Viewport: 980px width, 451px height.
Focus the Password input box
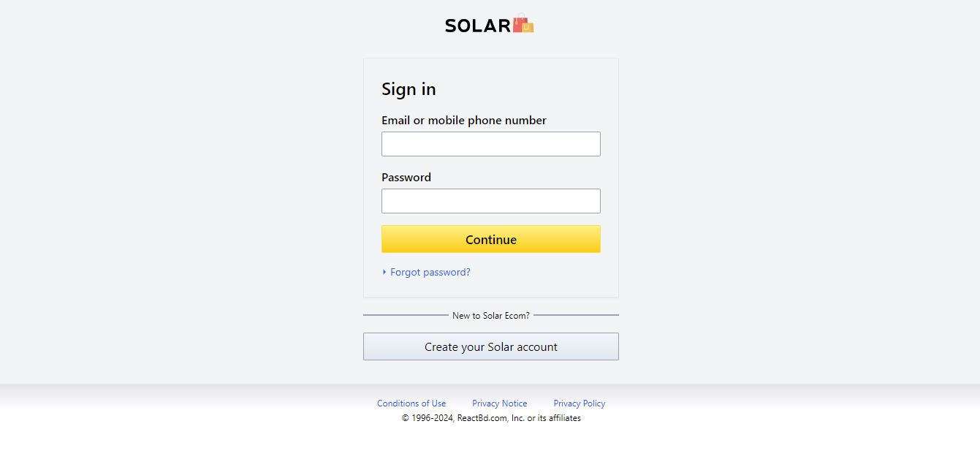click(491, 201)
